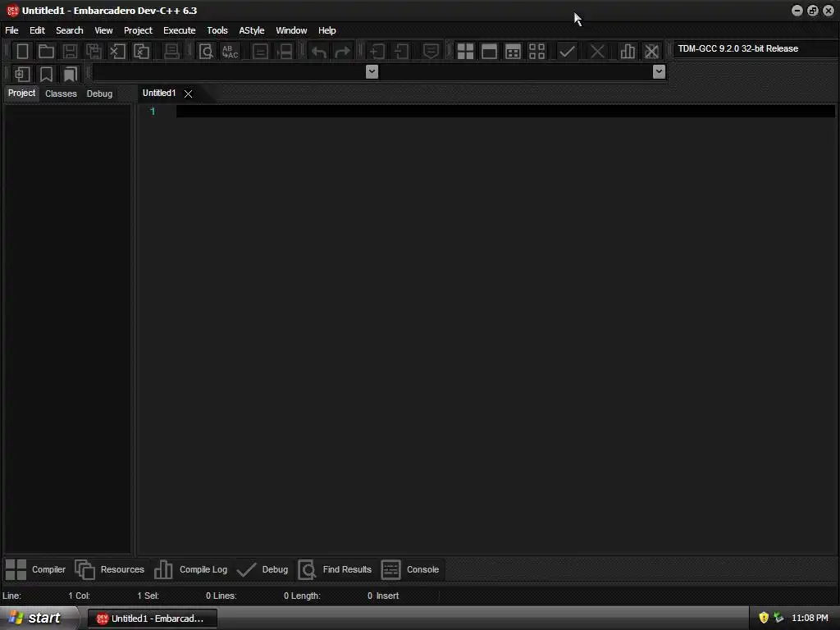Open the Window menu
The image size is (840, 630).
291,30
